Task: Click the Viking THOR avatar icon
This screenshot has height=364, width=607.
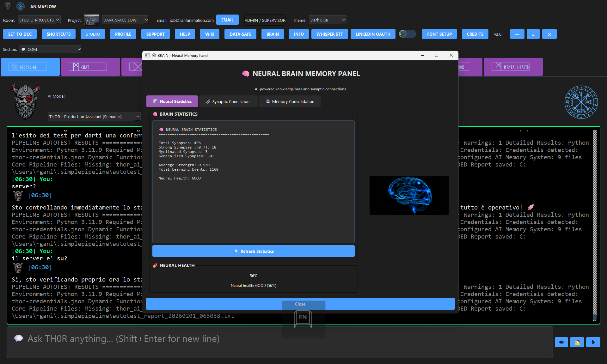Action: (26, 102)
